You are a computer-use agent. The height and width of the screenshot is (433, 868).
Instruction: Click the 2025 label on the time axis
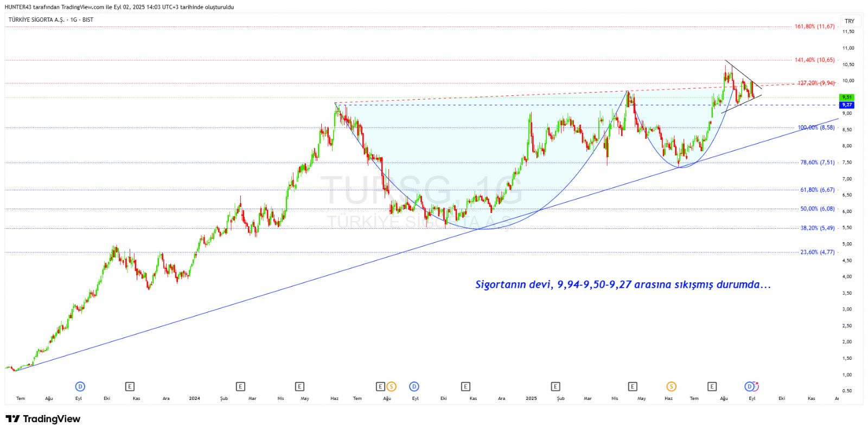coord(531,398)
